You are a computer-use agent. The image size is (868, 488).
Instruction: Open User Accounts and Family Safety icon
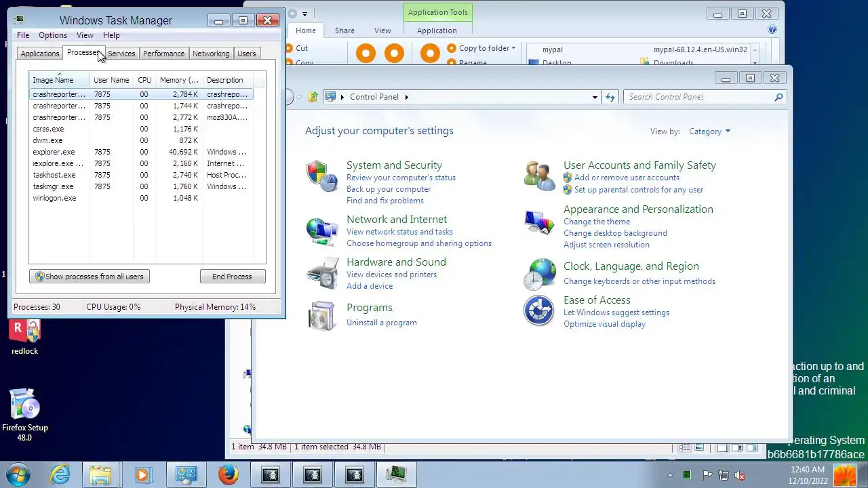click(x=540, y=176)
